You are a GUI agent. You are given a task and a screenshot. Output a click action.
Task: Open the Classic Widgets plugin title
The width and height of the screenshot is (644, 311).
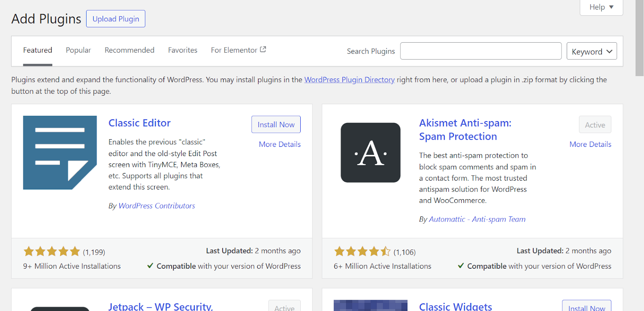[456, 306]
